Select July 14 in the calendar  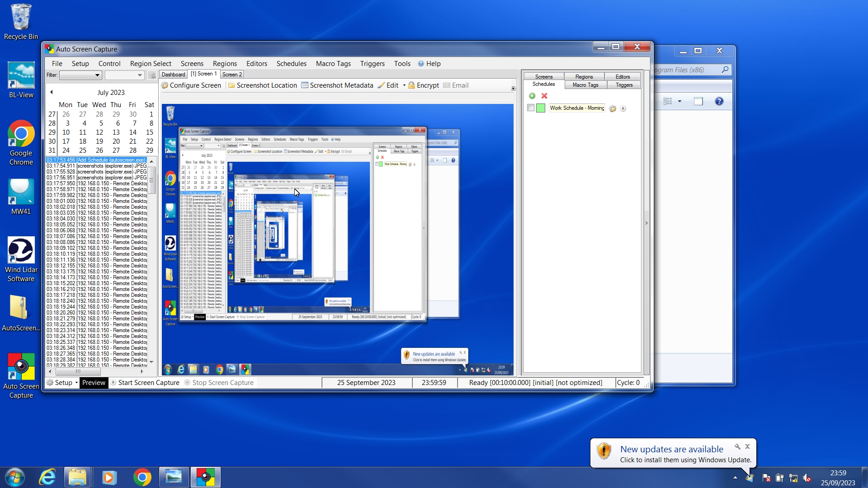(132, 132)
